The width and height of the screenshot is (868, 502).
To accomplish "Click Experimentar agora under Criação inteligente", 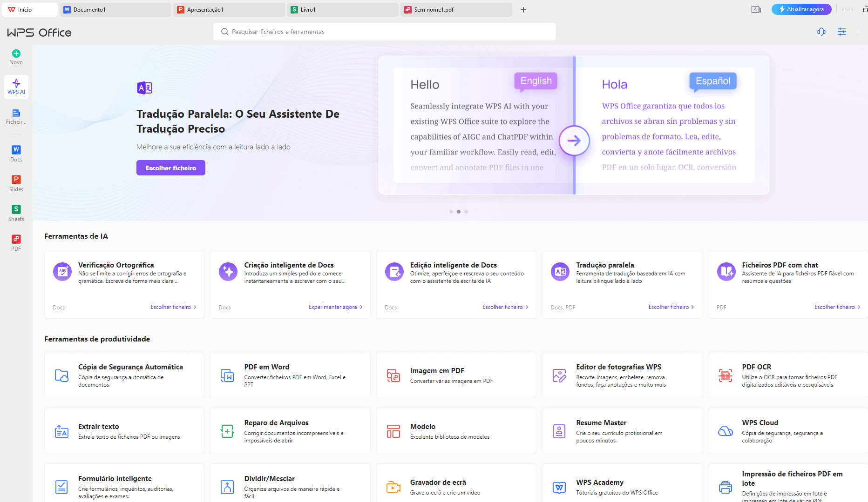I will tap(335, 307).
